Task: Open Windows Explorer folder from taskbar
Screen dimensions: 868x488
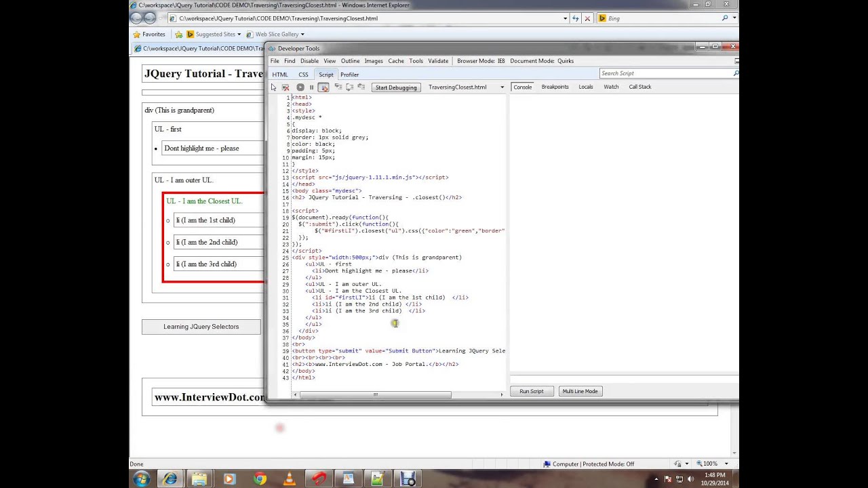Action: click(x=199, y=479)
